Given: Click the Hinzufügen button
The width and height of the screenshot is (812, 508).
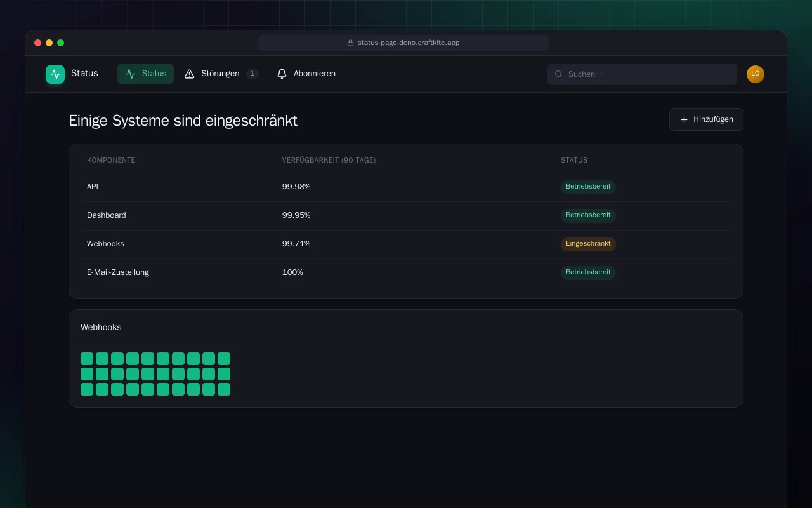Looking at the screenshot, I should pos(706,119).
